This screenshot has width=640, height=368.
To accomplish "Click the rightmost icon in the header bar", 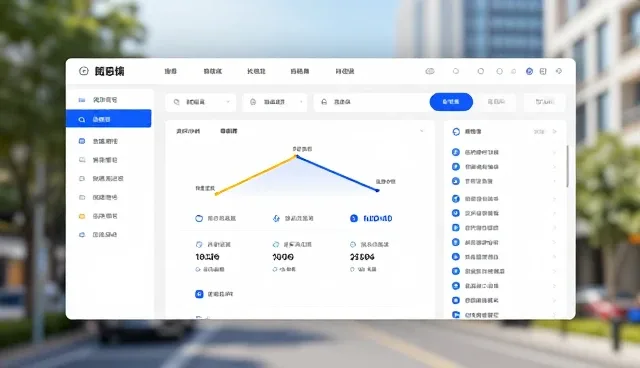I will point(559,71).
